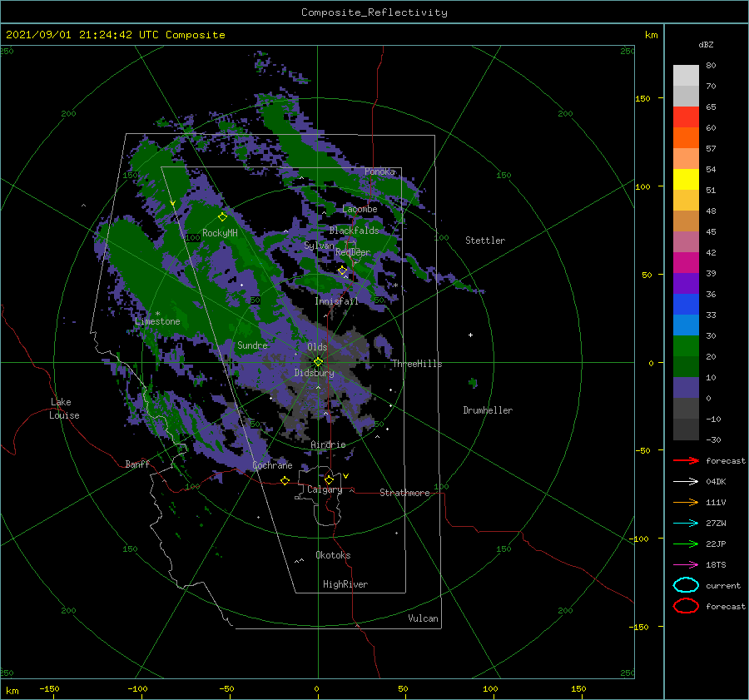Click the Limestone label
This screenshot has width=749, height=700.
[157, 321]
